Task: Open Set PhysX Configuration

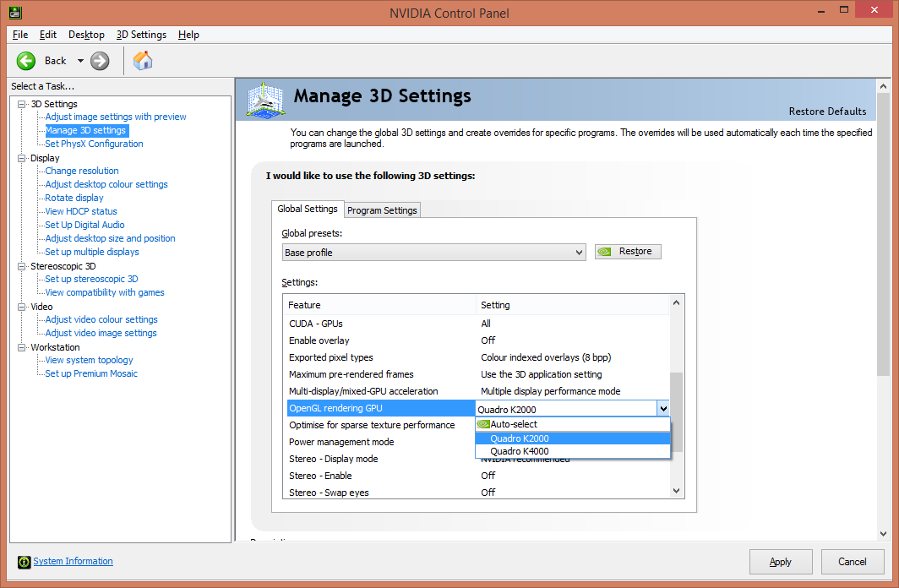Action: click(x=94, y=144)
